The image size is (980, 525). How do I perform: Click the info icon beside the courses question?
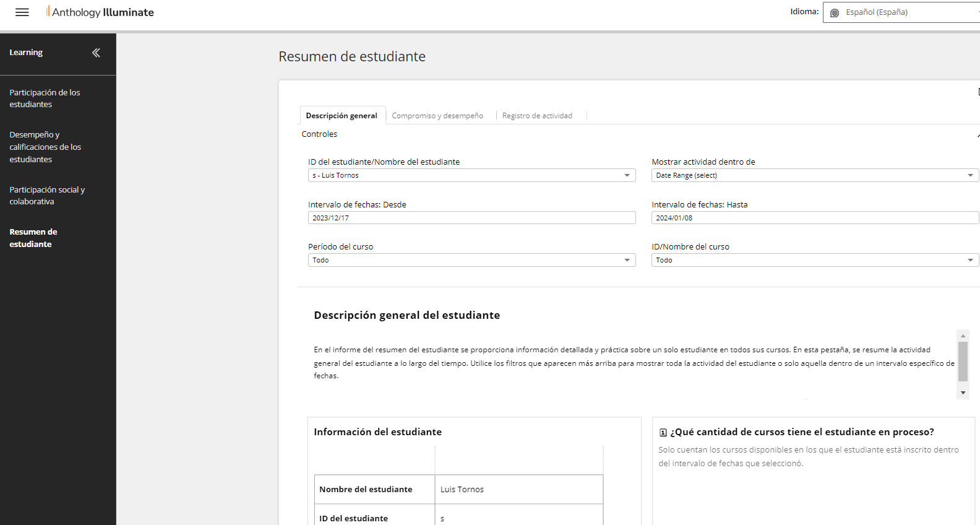[x=663, y=433]
